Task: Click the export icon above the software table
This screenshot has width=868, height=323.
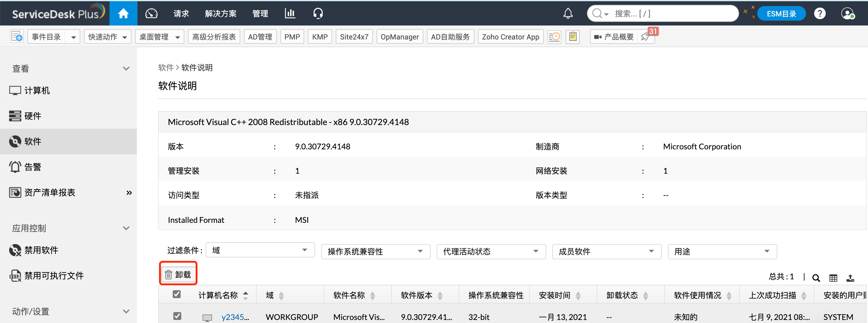Action: click(851, 278)
